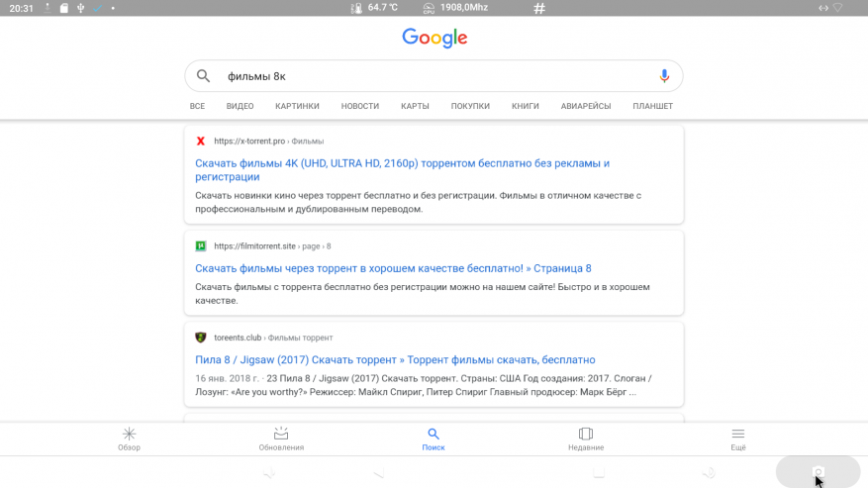
Task: Take a screenshot with the camera button
Action: (819, 472)
